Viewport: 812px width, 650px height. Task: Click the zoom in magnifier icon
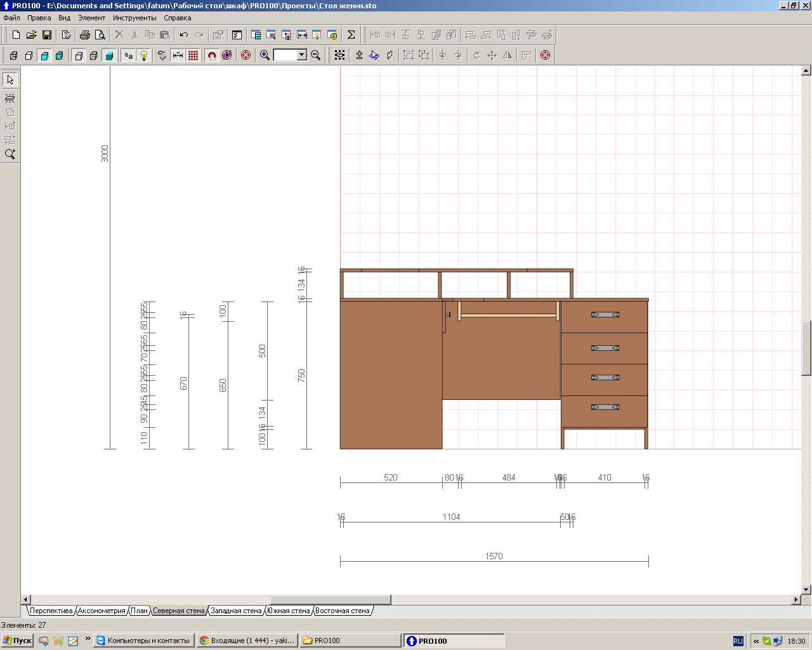pos(265,55)
